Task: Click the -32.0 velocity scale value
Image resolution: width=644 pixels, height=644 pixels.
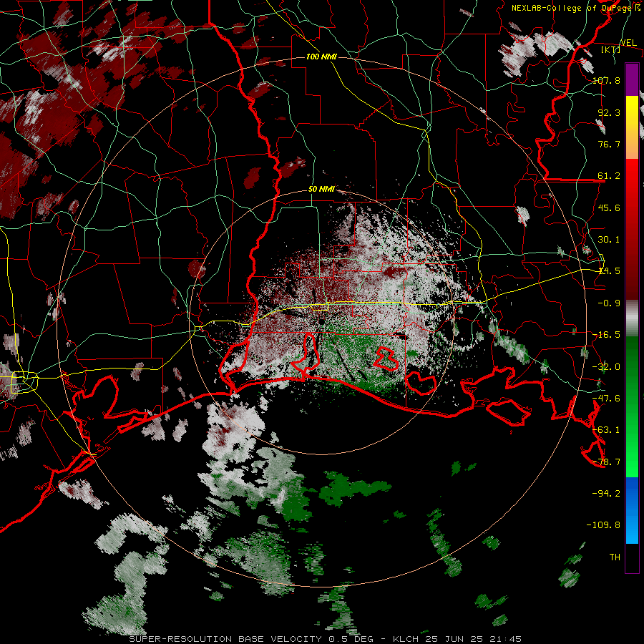Action: click(x=606, y=367)
